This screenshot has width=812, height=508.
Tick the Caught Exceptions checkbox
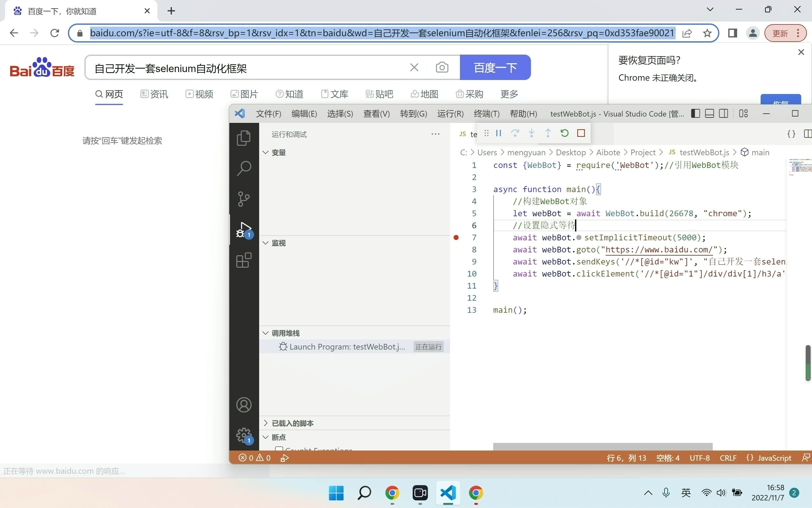(x=278, y=449)
